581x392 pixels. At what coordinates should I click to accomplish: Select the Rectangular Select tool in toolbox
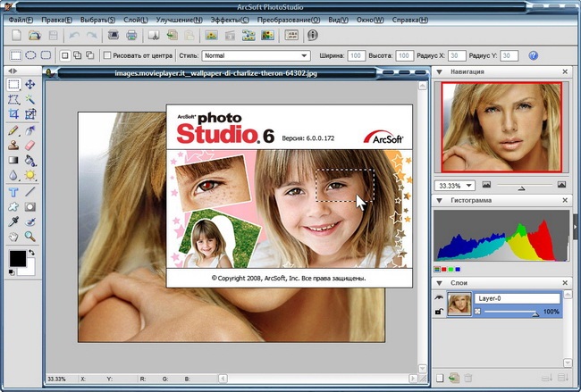point(13,85)
